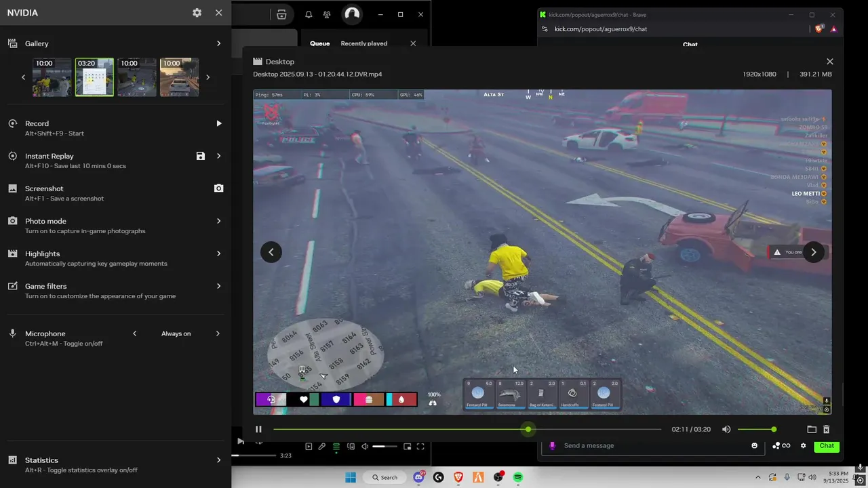Expand the Gallery section
The width and height of the screenshot is (868, 488).
[x=218, y=43]
